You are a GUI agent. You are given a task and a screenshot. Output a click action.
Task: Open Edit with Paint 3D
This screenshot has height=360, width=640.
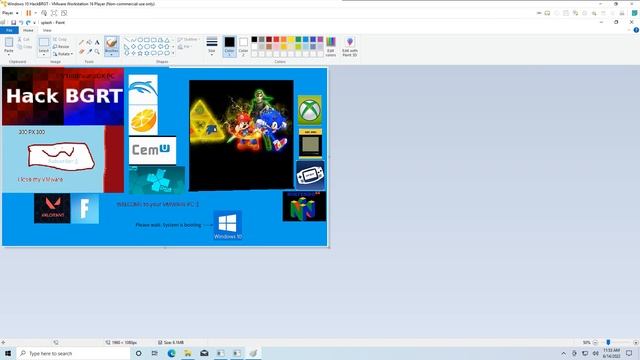coord(350,46)
